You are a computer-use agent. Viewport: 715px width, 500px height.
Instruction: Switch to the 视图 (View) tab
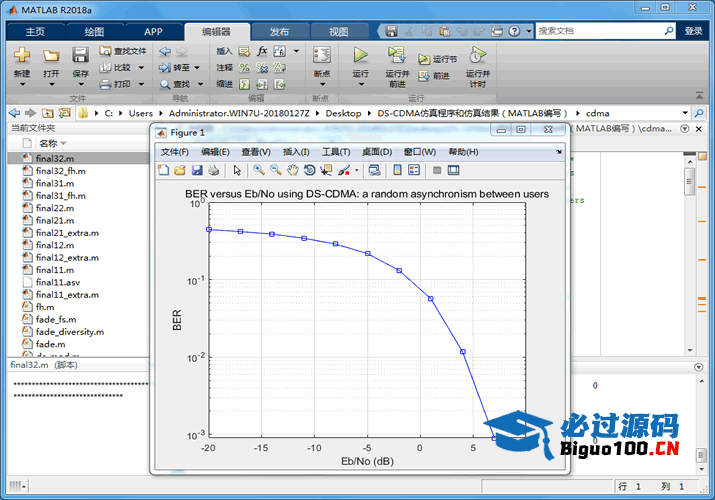338,31
